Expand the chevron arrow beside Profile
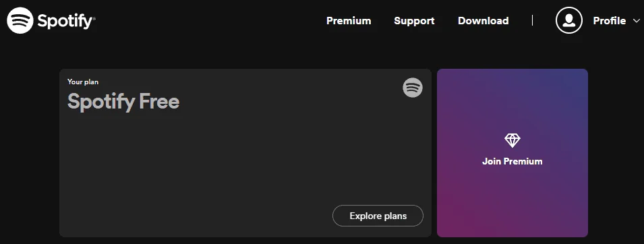This screenshot has width=644, height=244. (x=636, y=20)
